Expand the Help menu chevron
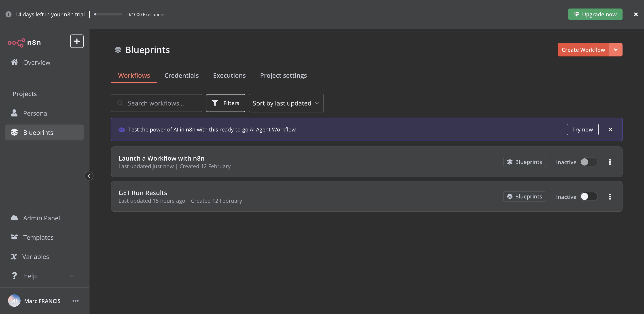The width and height of the screenshot is (644, 314). [x=72, y=276]
